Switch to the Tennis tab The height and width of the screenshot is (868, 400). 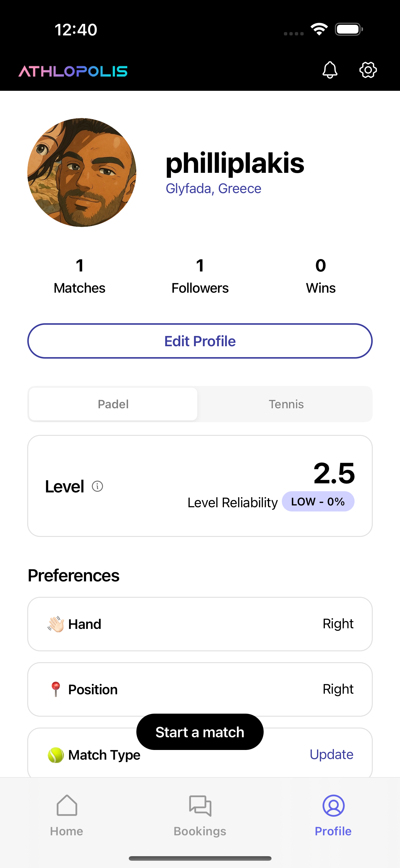[286, 404]
